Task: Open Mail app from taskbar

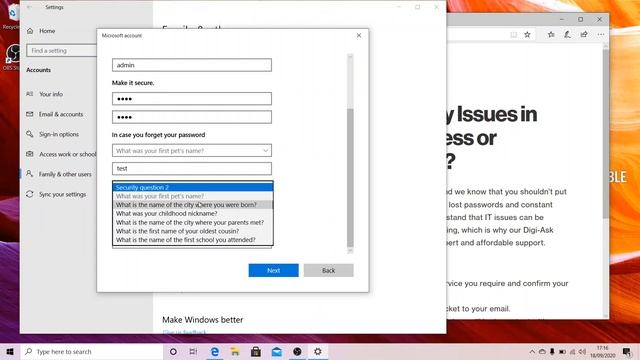Action: tap(277, 351)
